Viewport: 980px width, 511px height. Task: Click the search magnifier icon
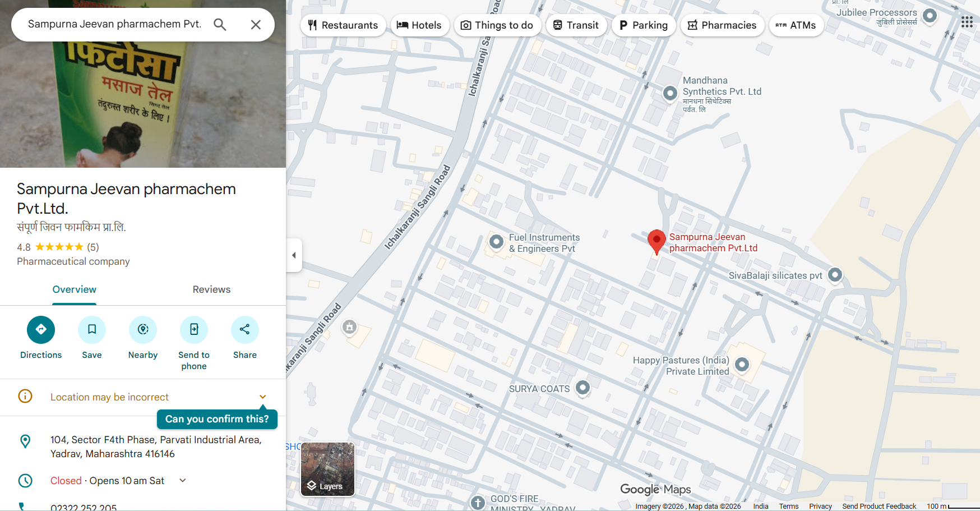coord(220,25)
